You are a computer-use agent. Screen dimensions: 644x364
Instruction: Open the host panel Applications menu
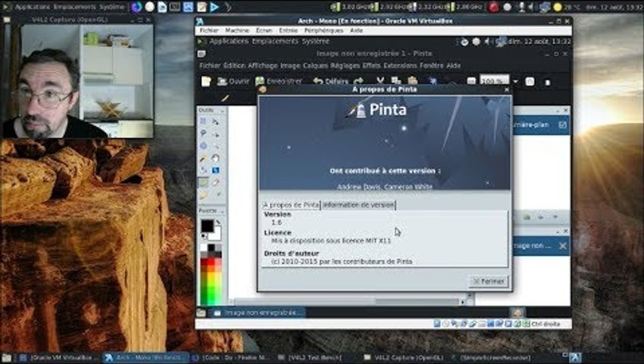click(32, 7)
